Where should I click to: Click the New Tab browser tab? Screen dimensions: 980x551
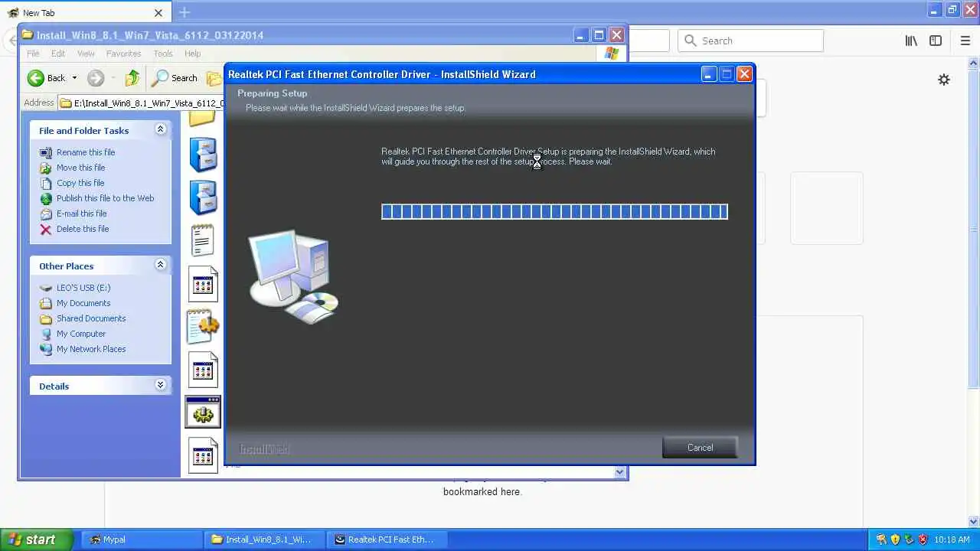click(x=84, y=13)
